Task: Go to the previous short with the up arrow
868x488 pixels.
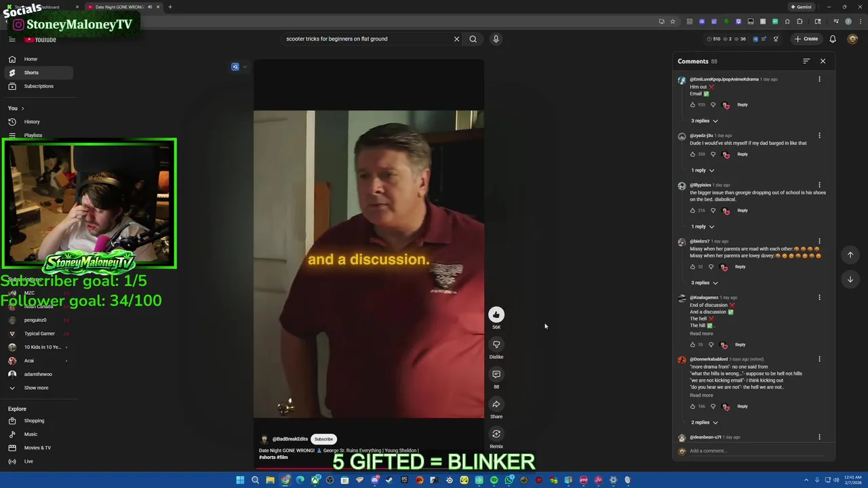Action: coord(850,255)
